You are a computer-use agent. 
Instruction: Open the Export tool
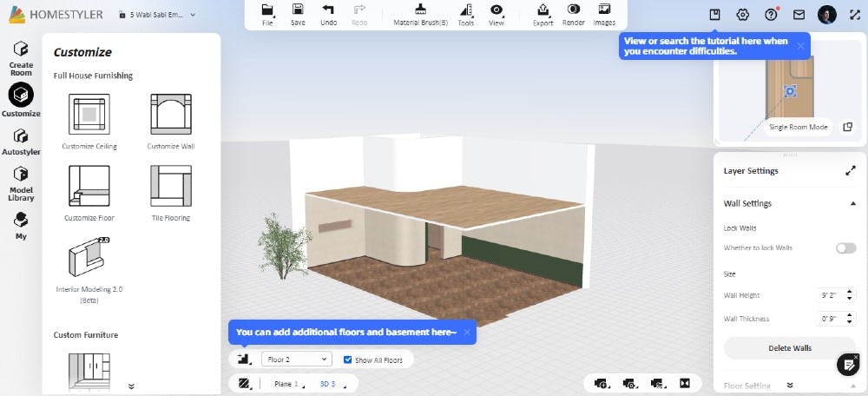(x=542, y=14)
